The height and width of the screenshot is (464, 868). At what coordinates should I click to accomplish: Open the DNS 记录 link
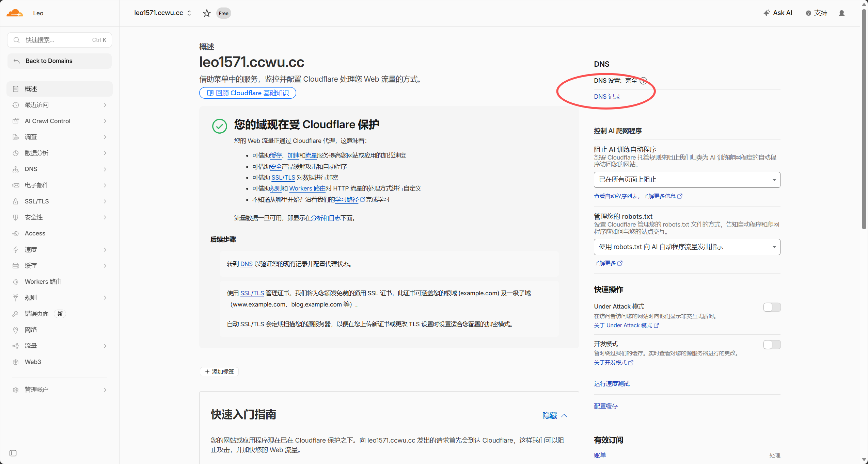607,97
